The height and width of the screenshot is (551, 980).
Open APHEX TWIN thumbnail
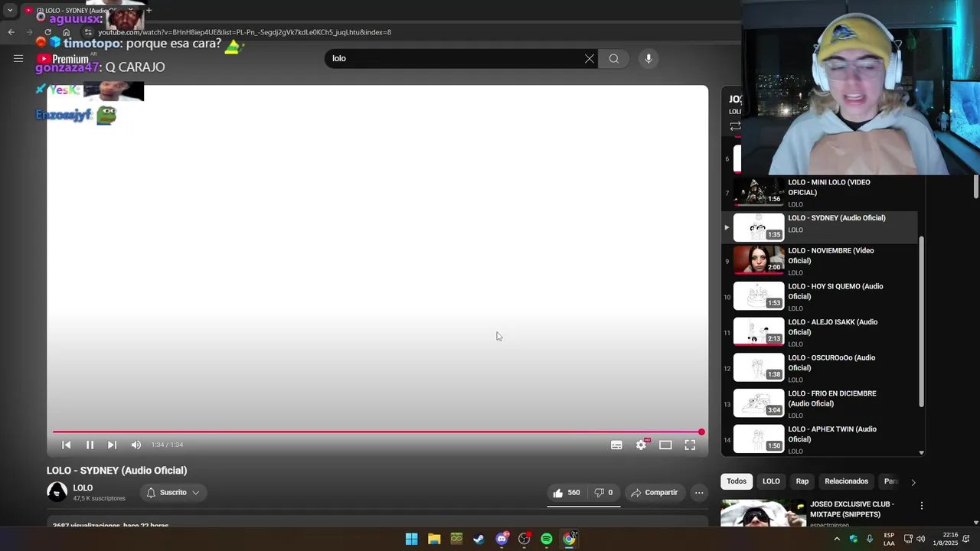[759, 439]
